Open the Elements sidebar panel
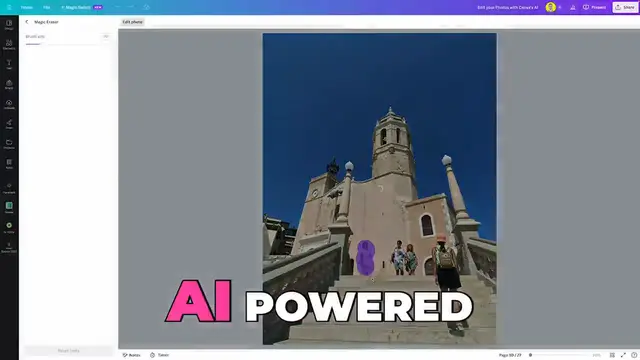The height and width of the screenshot is (360, 640). point(9,45)
